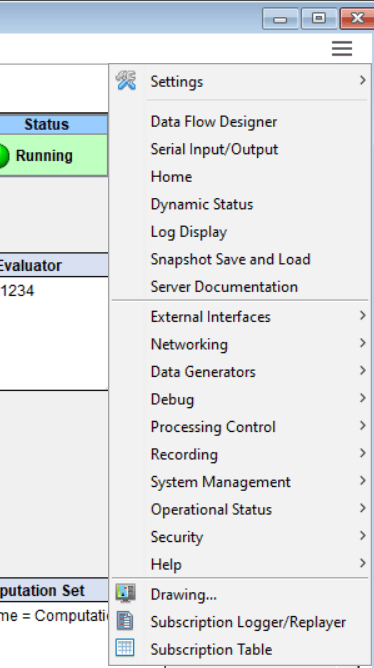Expand the Networking submenu arrow
This screenshot has width=374, height=668.
362,343
